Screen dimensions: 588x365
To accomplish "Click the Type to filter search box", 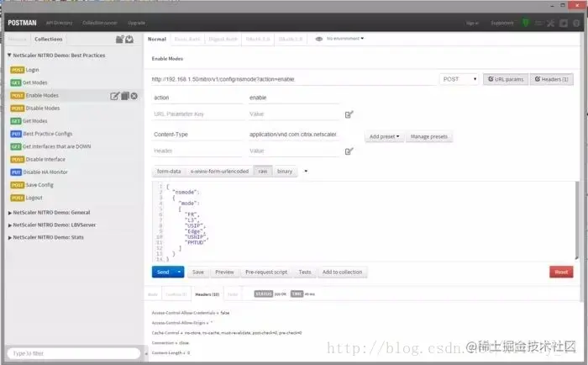I will pyautogui.click(x=74, y=353).
